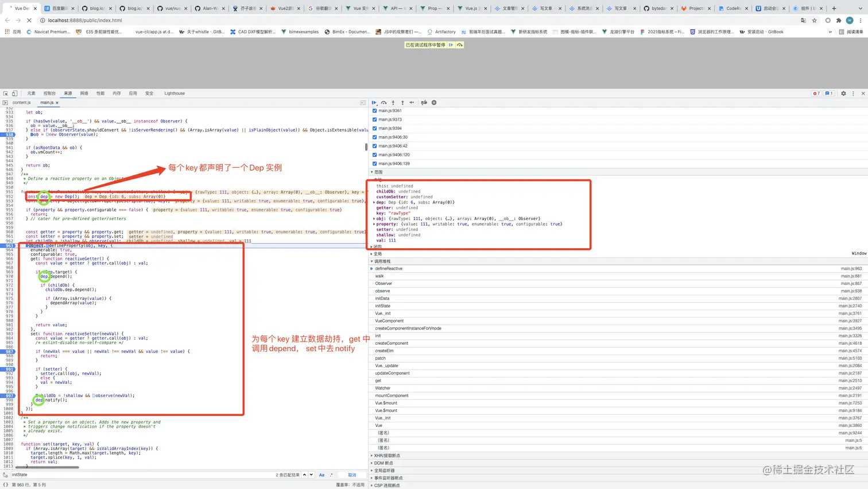The image size is (868, 489).
Task: Open the Lighthouse panel tab
Action: pyautogui.click(x=175, y=93)
